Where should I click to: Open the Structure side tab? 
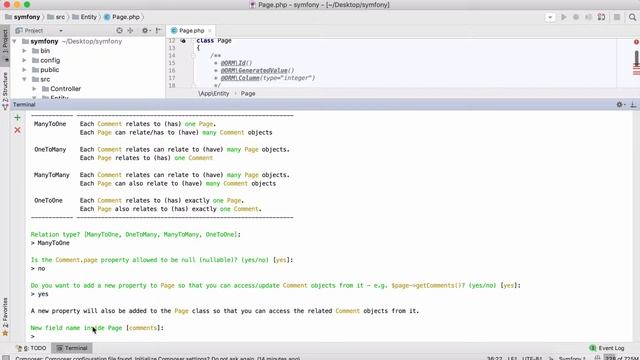[5, 91]
